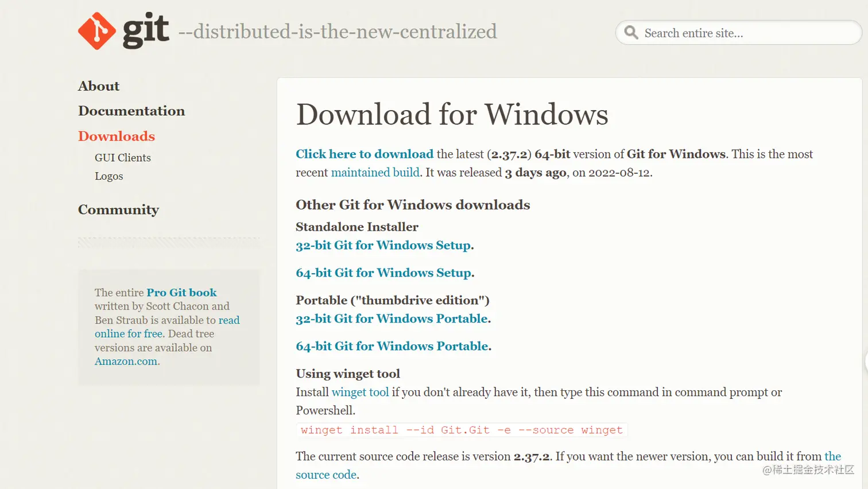Screen dimensions: 868x489
Task: Click the release date '2022-08-12' text
Action: pyautogui.click(x=619, y=172)
